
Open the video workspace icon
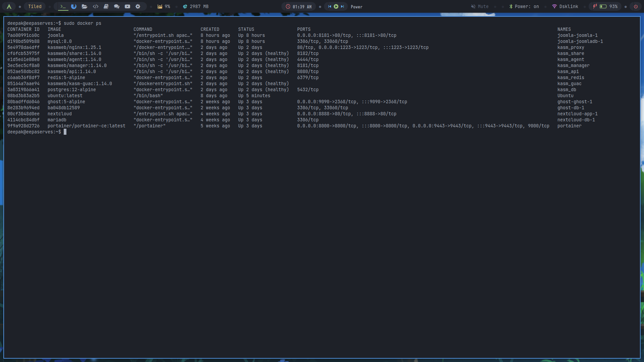pos(127,6)
